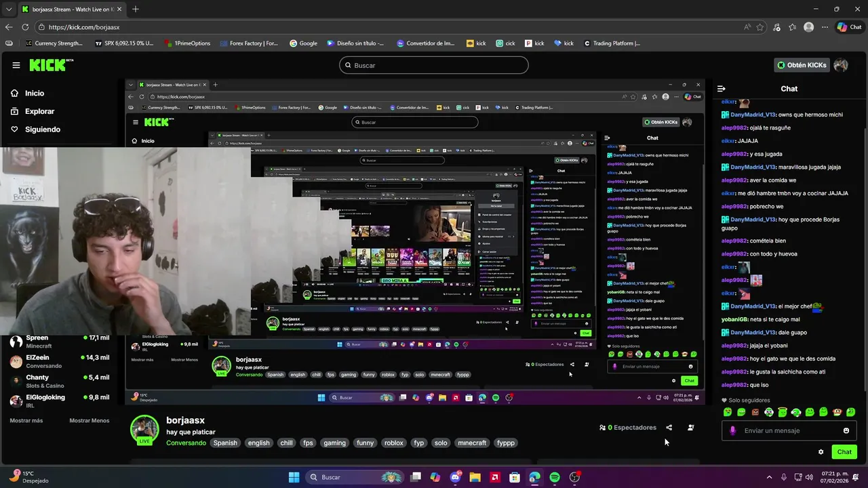
Task: Open Spotify from the taskbar
Action: click(x=555, y=477)
